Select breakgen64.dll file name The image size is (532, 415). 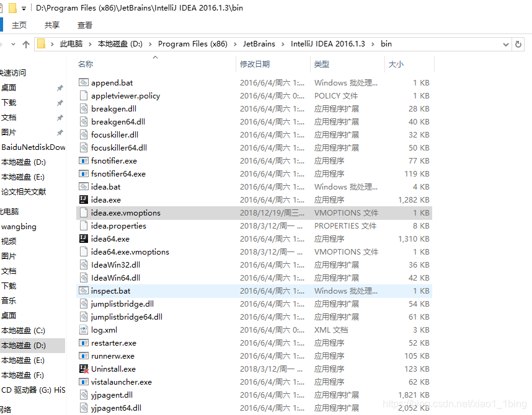tap(118, 122)
